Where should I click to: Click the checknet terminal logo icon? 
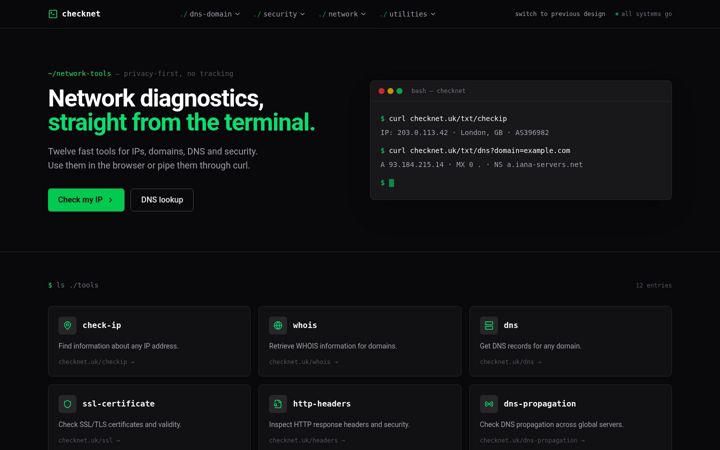53,14
